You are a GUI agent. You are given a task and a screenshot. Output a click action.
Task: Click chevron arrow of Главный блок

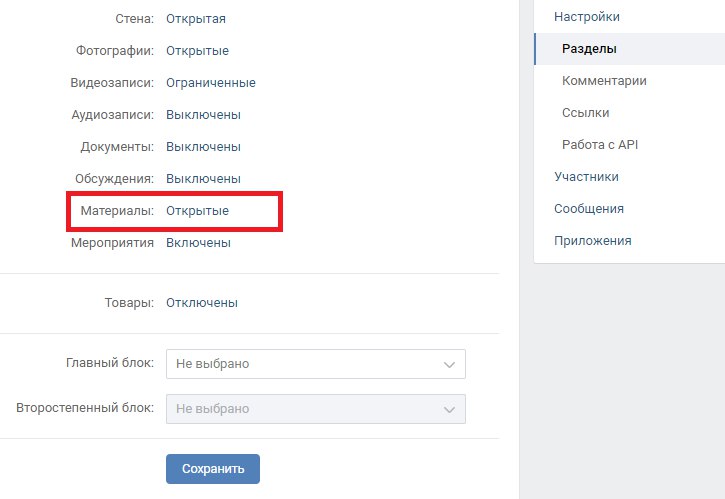(x=449, y=365)
